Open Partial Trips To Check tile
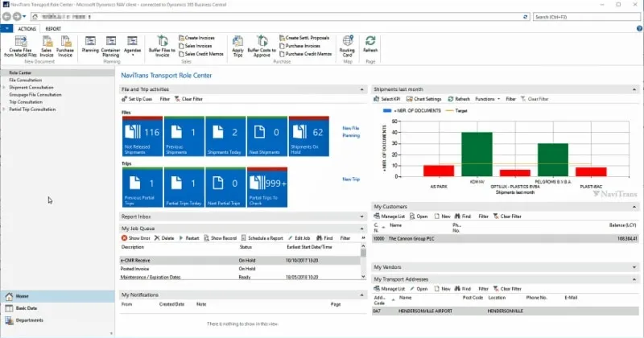644x338 pixels. 267,188
